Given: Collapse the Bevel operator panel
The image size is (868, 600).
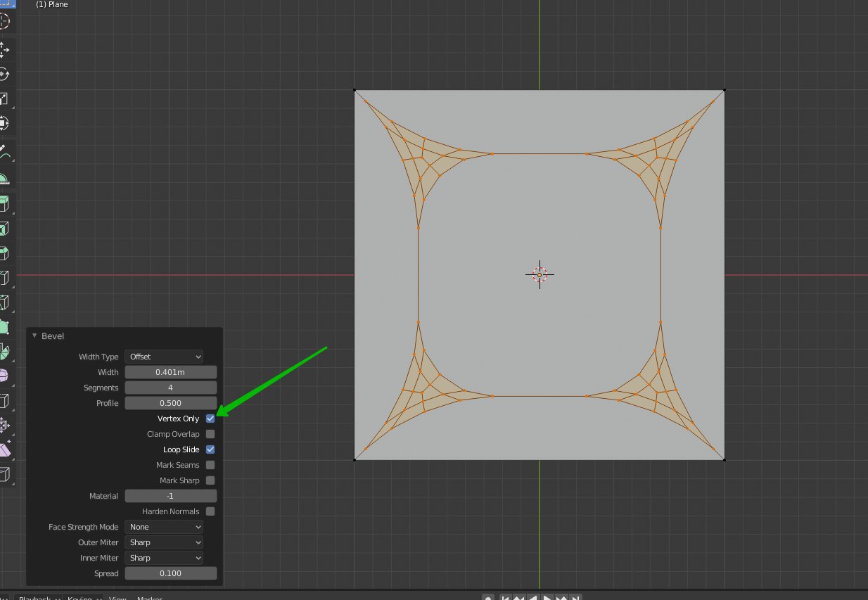Looking at the screenshot, I should point(34,336).
